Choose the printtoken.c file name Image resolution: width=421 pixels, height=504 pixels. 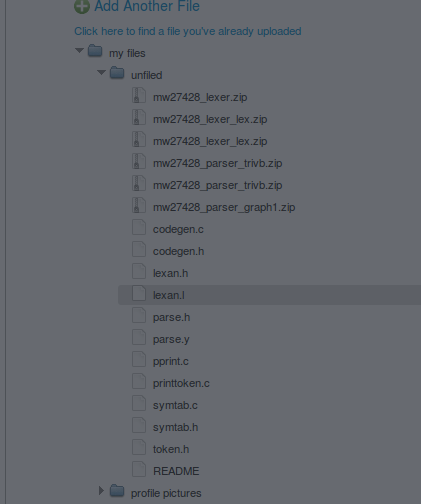click(181, 383)
